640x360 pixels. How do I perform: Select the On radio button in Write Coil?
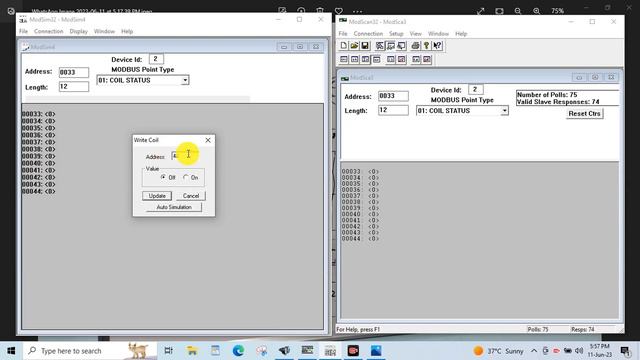pos(186,177)
